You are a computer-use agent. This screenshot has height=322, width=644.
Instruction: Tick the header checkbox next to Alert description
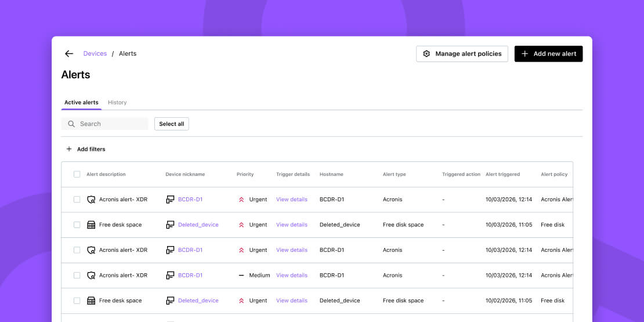(77, 174)
